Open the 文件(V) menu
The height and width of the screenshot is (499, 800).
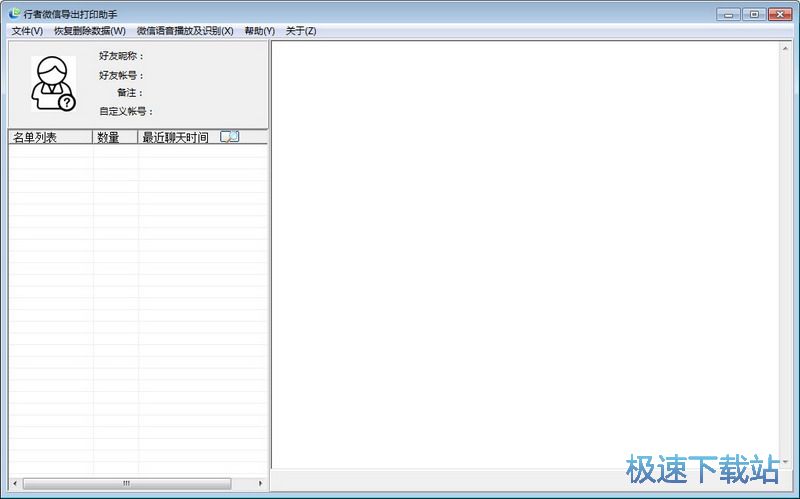(27, 31)
